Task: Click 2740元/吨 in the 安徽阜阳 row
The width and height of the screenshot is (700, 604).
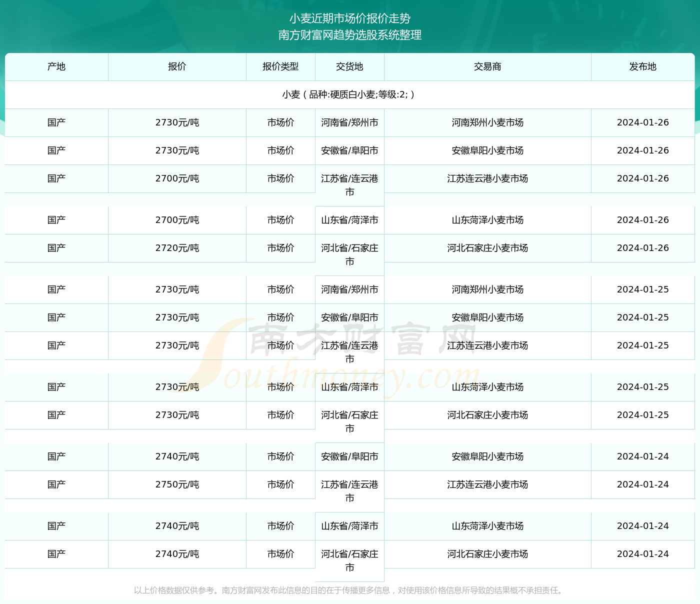Action: pyautogui.click(x=177, y=456)
